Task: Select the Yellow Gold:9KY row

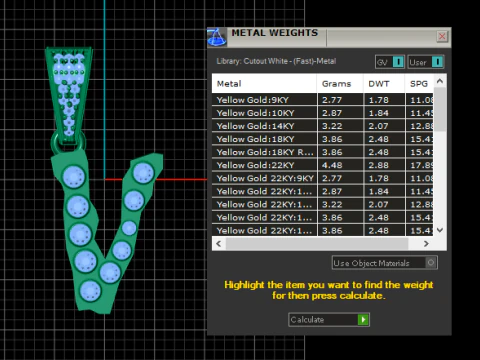Action: coord(323,100)
